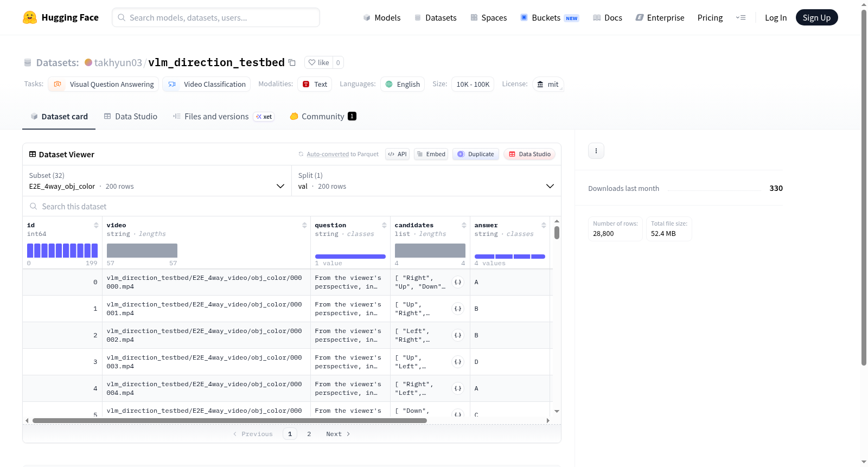Click the table vertical scrollbar thumb
868x467 pixels.
[557, 233]
